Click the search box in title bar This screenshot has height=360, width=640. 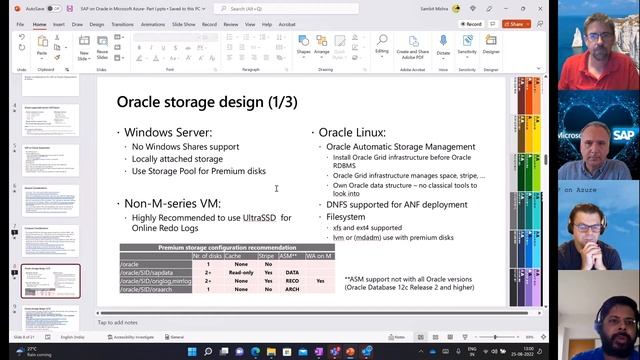(286, 9)
